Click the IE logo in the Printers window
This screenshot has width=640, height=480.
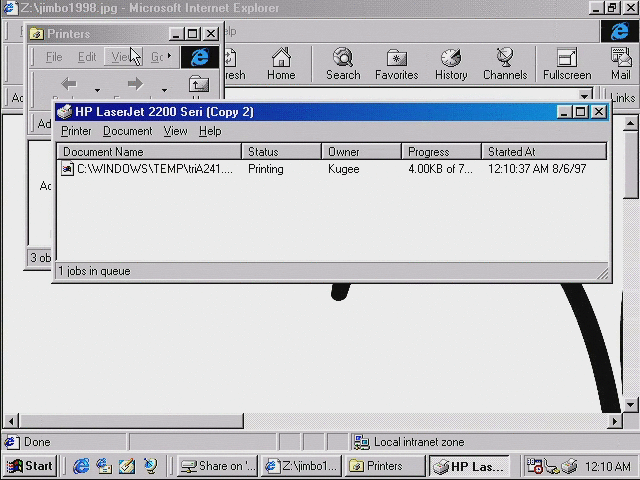[200, 57]
